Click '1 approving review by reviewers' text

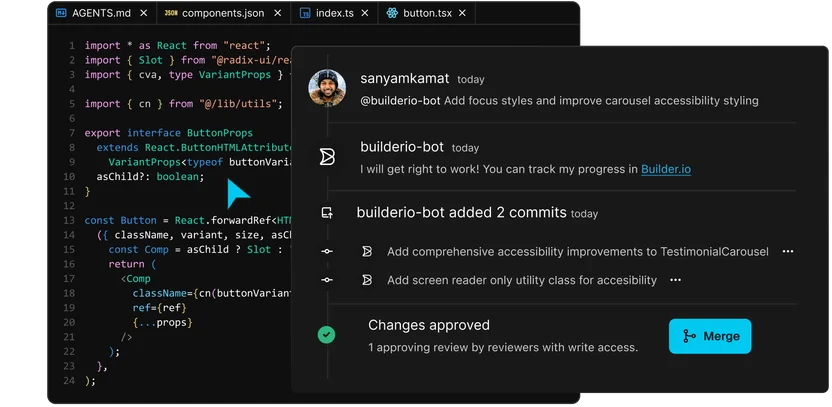click(x=502, y=348)
